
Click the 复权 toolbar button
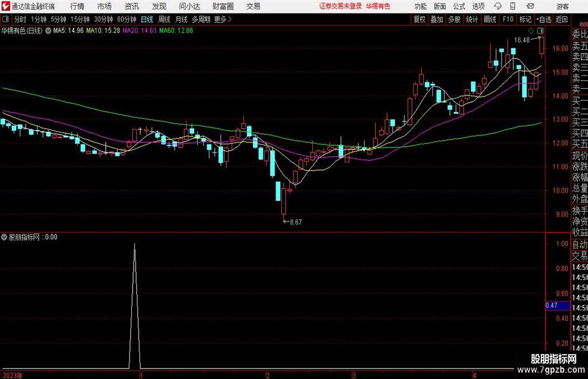(419, 19)
